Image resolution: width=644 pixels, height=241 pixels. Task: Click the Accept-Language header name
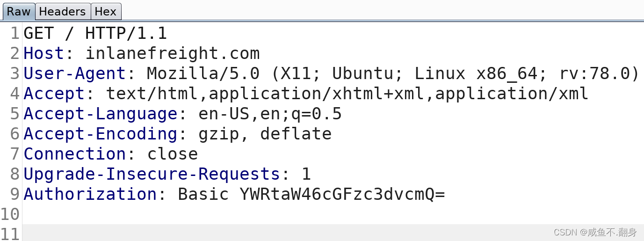pyautogui.click(x=101, y=114)
